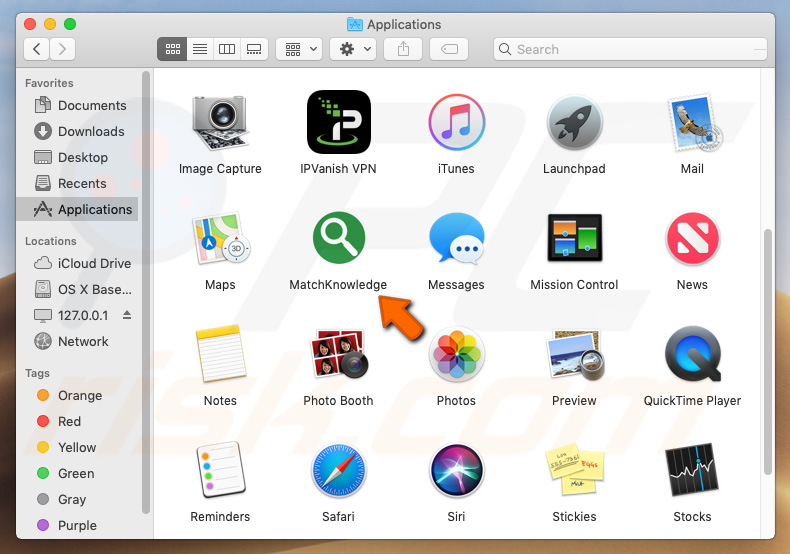The image size is (790, 554).
Task: Click the Photo Booth icon
Action: (339, 354)
